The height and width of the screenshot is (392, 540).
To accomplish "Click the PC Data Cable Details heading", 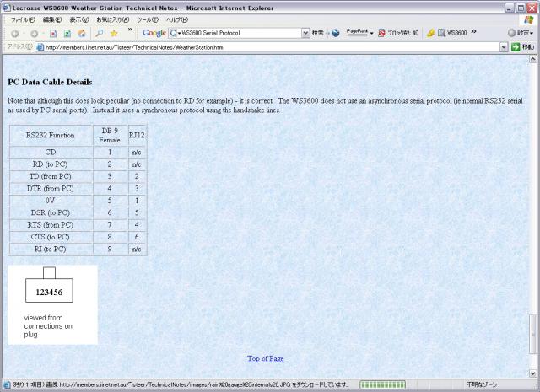I will (50, 82).
